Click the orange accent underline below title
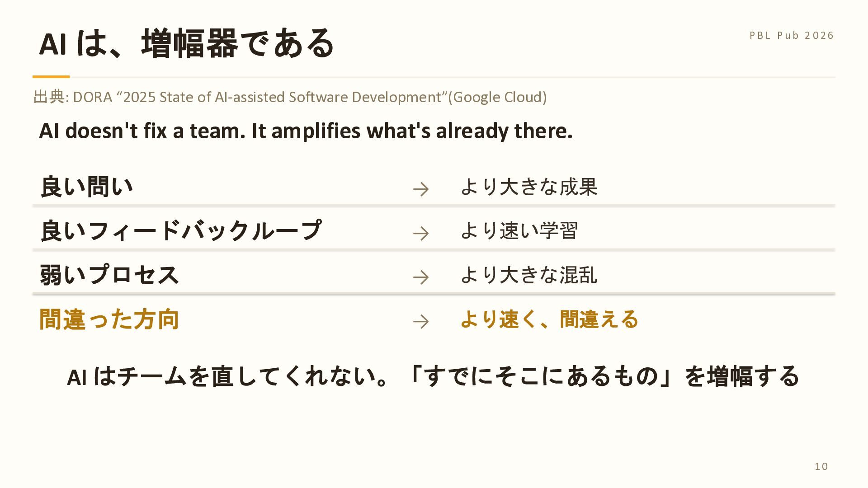This screenshot has height=488, width=868. coord(51,77)
